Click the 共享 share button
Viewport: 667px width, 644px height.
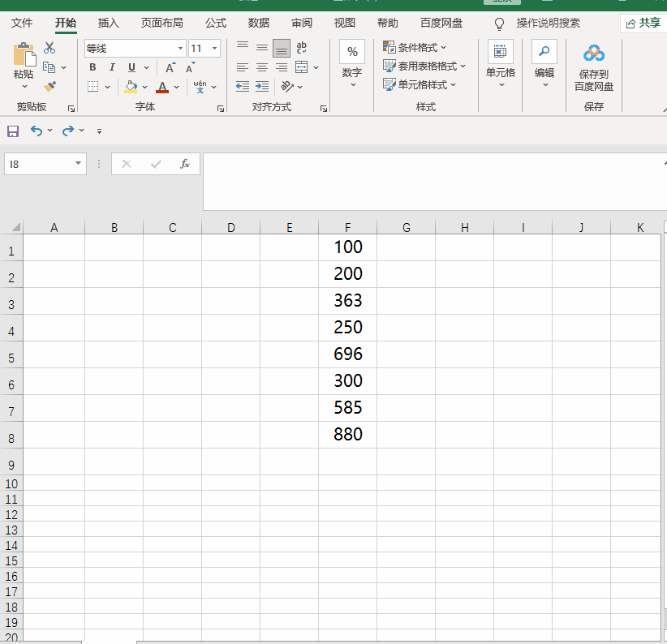[643, 23]
